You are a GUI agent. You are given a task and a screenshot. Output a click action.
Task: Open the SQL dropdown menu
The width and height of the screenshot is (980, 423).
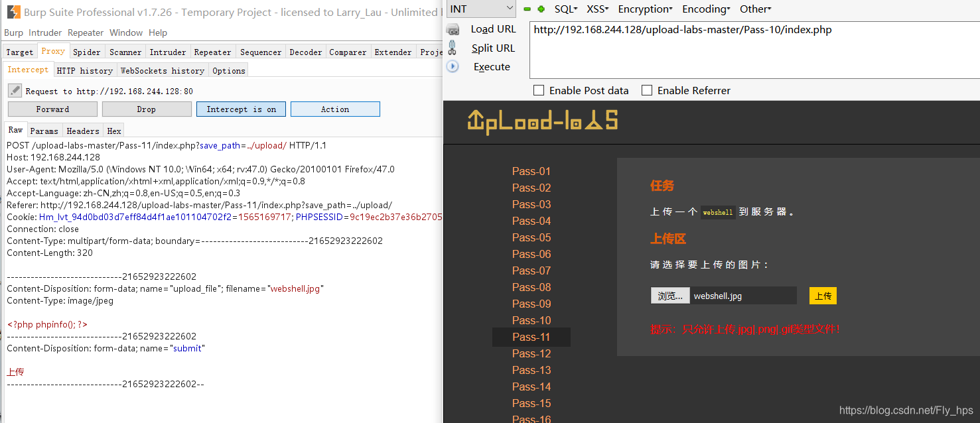(x=566, y=9)
